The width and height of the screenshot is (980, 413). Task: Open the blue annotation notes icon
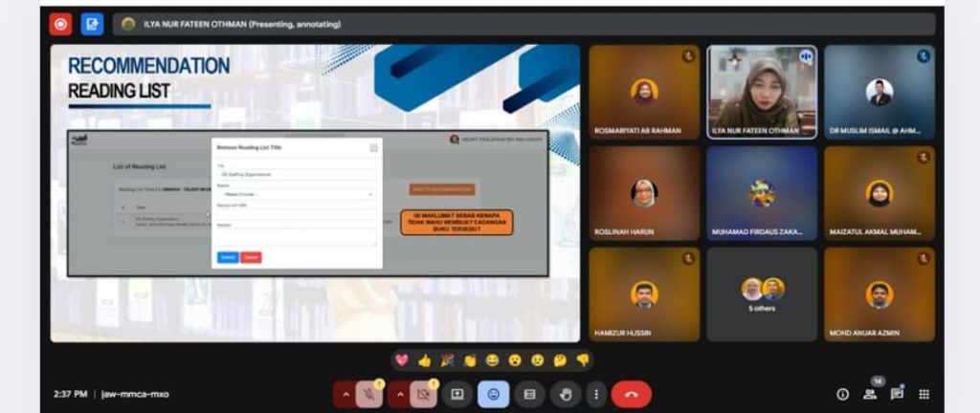pyautogui.click(x=92, y=24)
